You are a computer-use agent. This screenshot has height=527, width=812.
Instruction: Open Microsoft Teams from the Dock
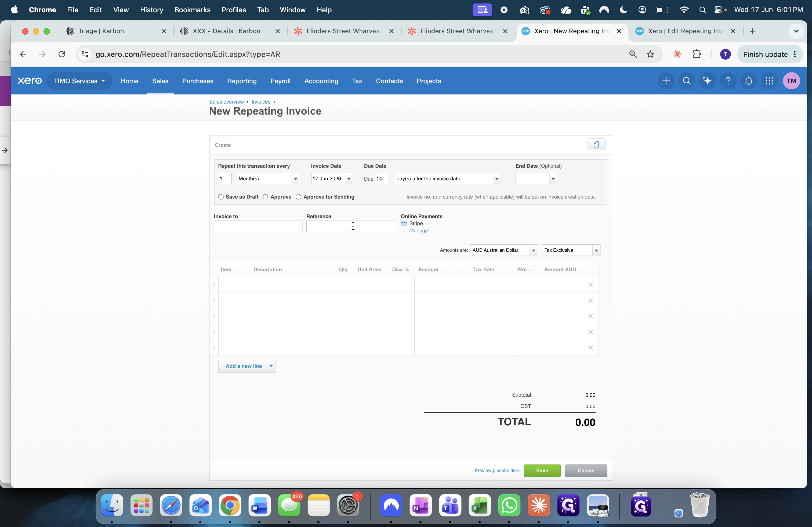(450, 505)
